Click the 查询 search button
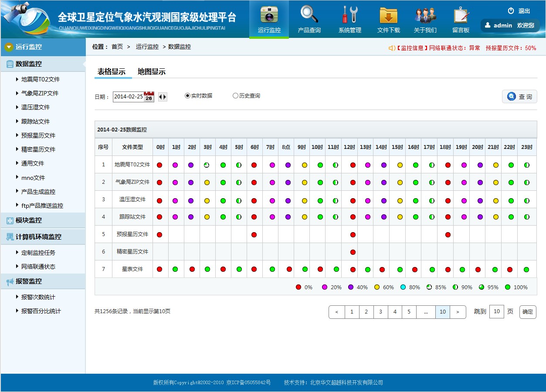Viewport: 546px width, 392px height. [x=519, y=97]
